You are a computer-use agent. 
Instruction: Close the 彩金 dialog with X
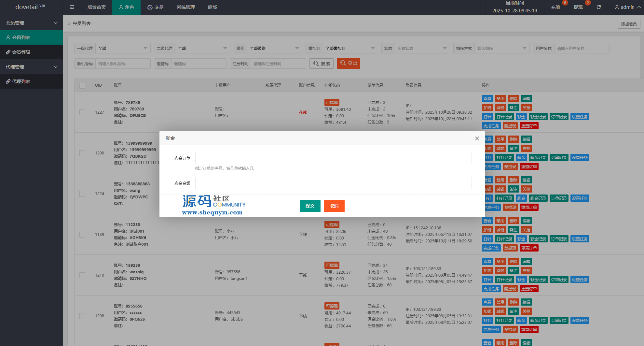tap(477, 138)
